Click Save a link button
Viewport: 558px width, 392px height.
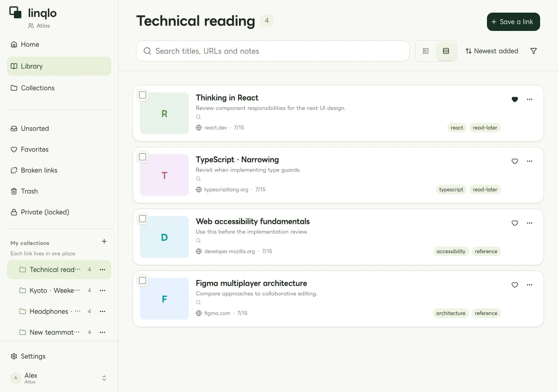[514, 22]
